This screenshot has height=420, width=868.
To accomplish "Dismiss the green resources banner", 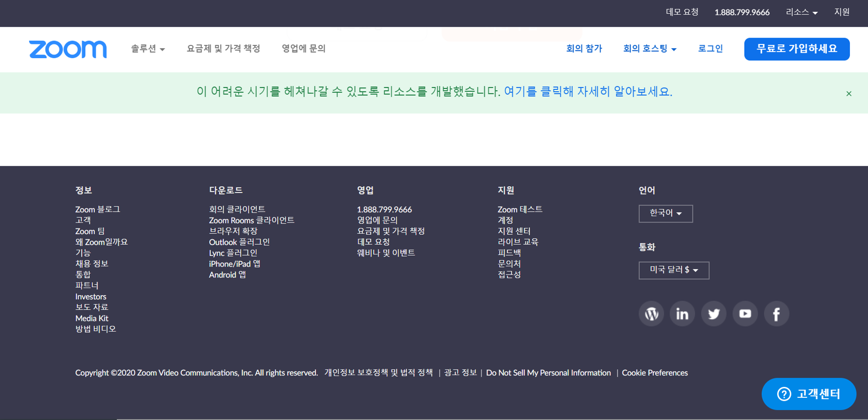I will point(848,94).
